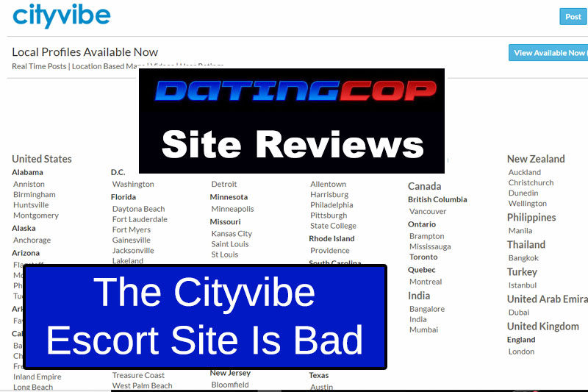
Task: Click Kansas City under Missouri
Action: (232, 234)
